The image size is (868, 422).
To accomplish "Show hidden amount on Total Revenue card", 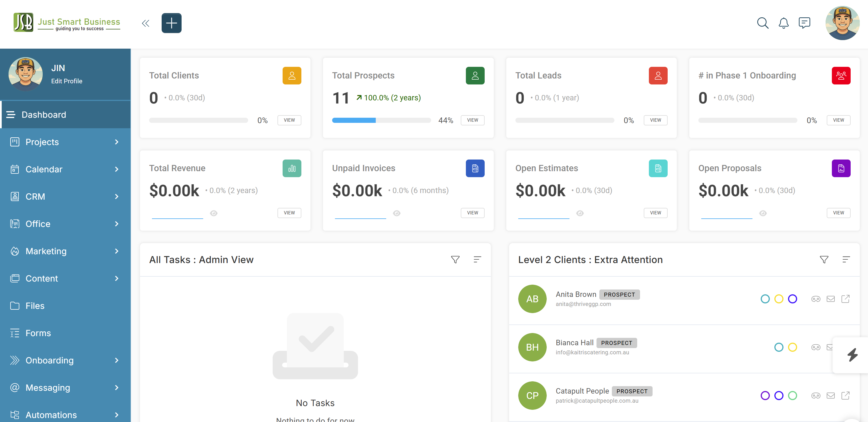I will 214,213.
